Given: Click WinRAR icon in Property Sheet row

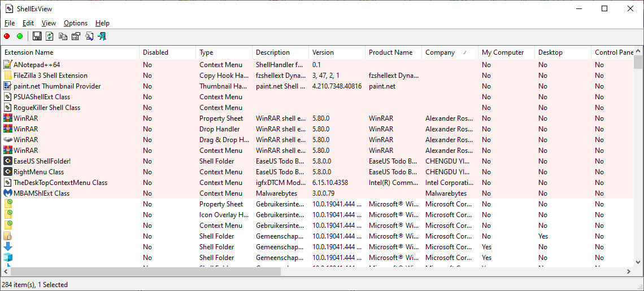Looking at the screenshot, I should [x=8, y=118].
